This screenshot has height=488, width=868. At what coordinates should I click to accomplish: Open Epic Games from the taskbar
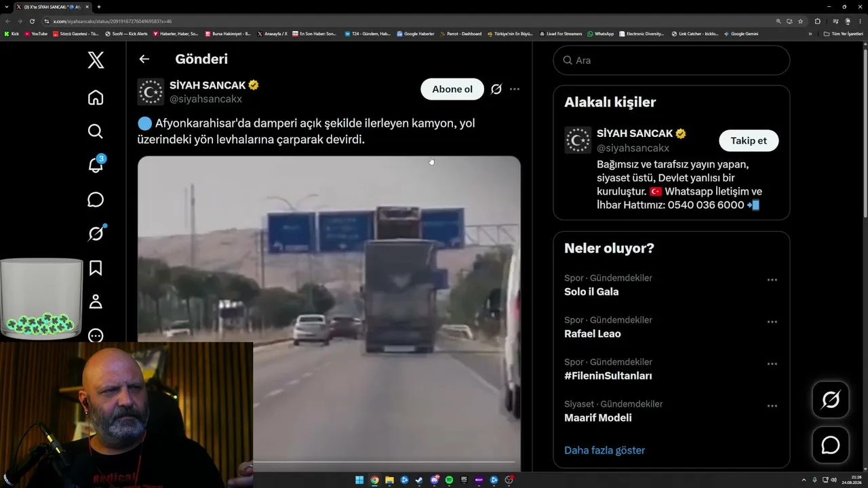464,481
